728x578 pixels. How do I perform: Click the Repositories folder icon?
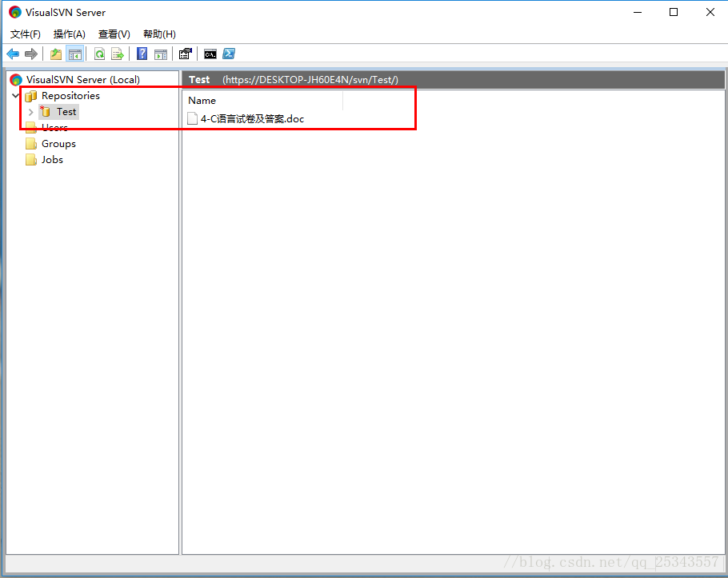(x=31, y=96)
